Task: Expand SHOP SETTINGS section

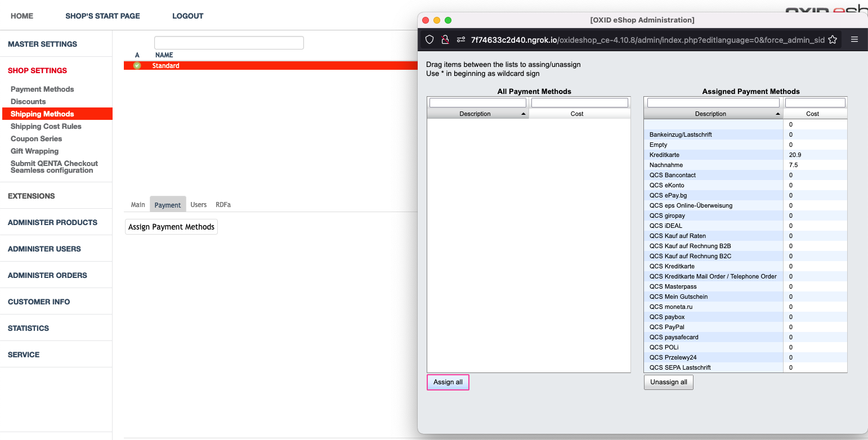Action: (x=37, y=70)
